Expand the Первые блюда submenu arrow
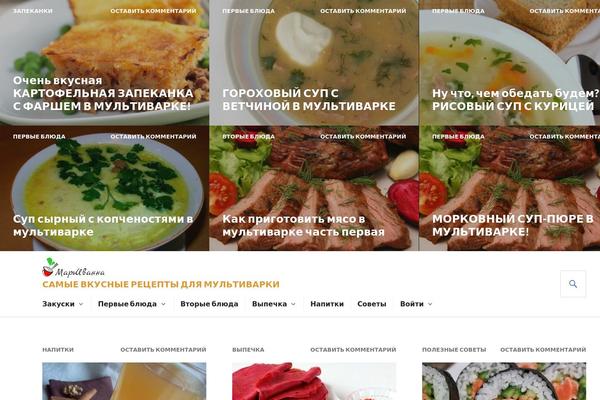Screen dimensions: 600x400 click(163, 304)
